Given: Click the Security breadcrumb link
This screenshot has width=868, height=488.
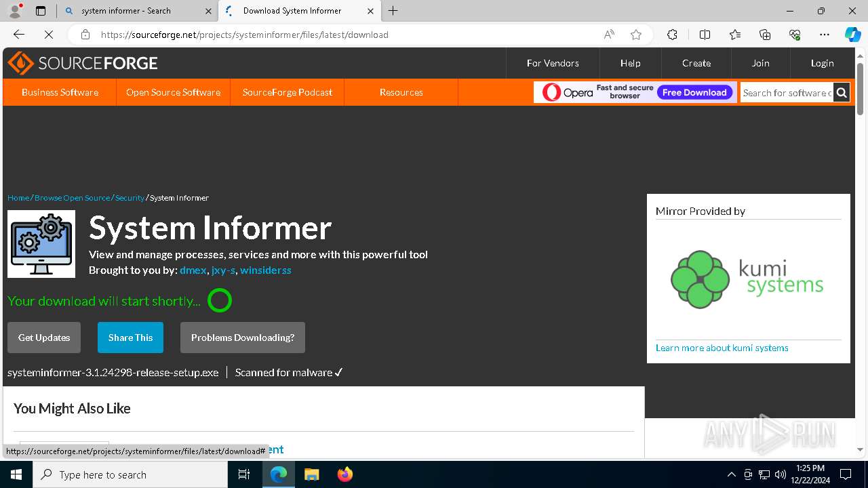Looking at the screenshot, I should tap(130, 198).
